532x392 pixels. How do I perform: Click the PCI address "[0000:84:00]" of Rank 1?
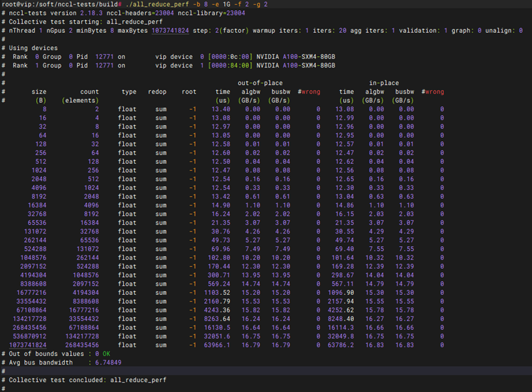(230, 66)
